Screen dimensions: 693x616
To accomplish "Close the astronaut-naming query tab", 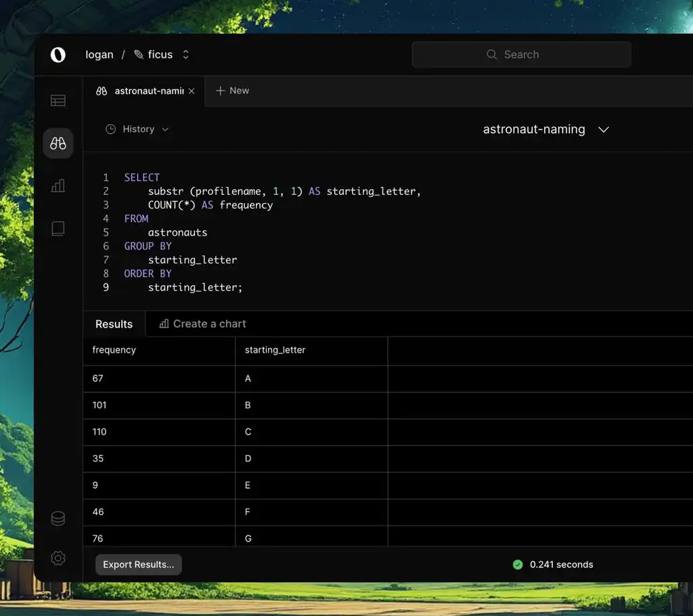I will coord(192,91).
